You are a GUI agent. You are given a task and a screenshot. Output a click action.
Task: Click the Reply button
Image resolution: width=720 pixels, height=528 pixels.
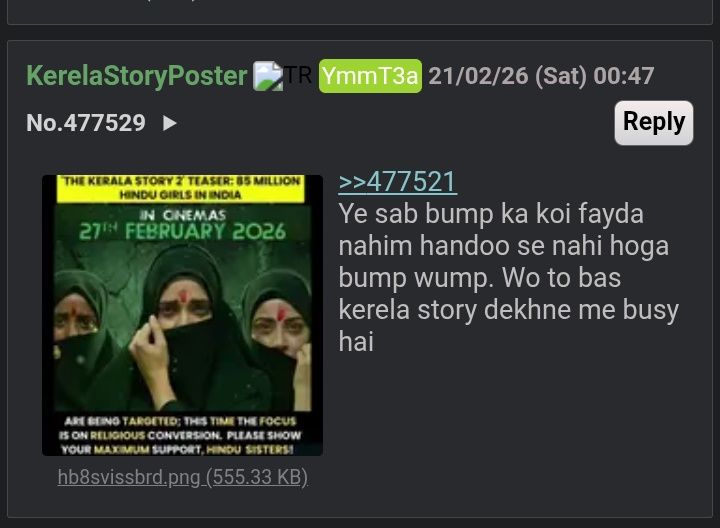(654, 123)
